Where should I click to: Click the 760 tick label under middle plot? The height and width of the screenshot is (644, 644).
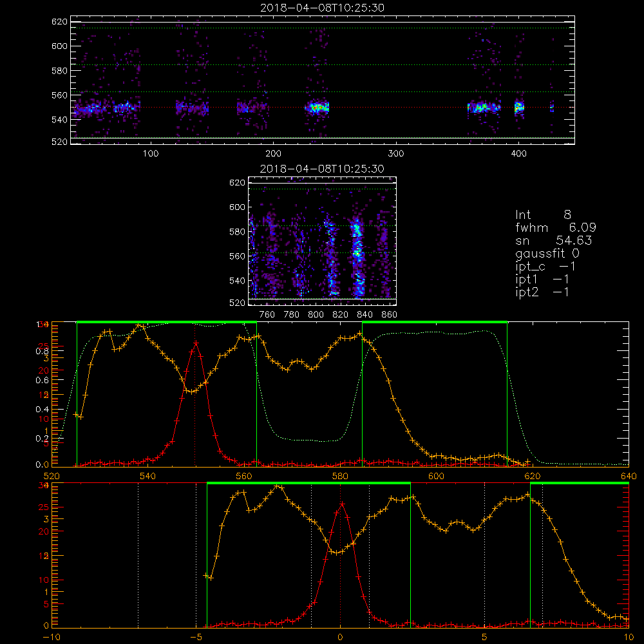pyautogui.click(x=267, y=315)
